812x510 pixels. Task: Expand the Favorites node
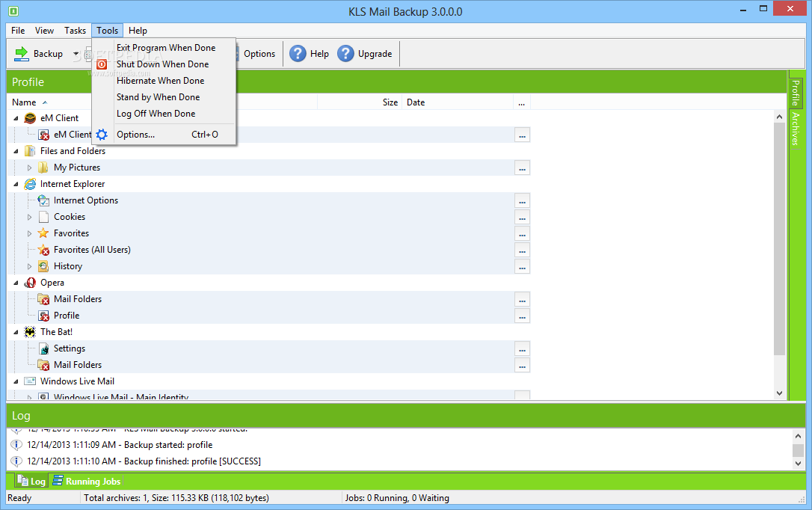(29, 233)
